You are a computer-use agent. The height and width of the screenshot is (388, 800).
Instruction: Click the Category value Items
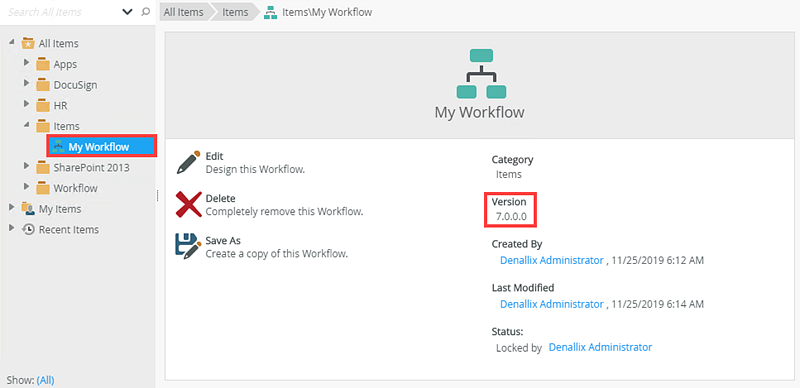(509, 174)
